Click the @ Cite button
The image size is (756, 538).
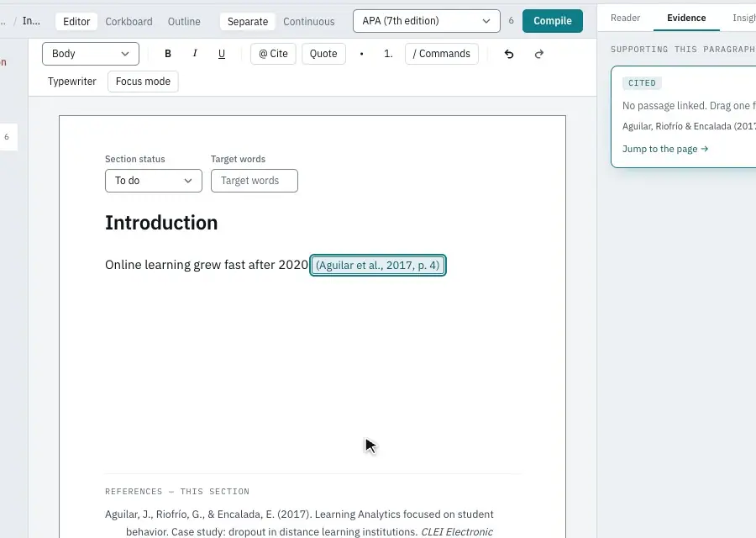click(x=273, y=54)
